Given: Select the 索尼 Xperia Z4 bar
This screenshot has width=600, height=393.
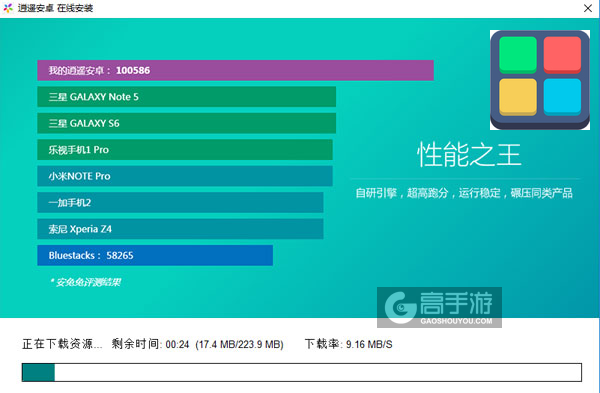Looking at the screenshot, I should 180,229.
